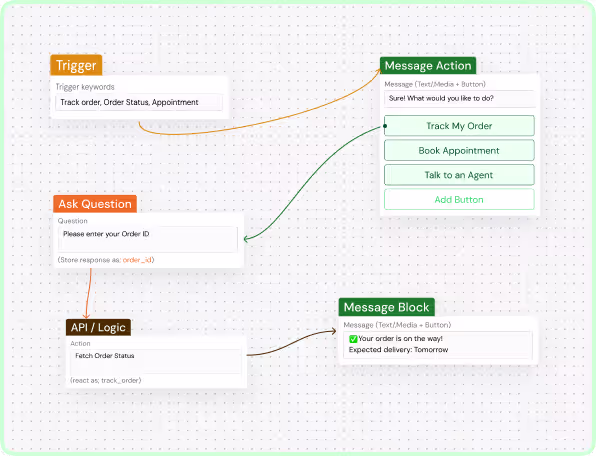Click the order_id variable link
The width and height of the screenshot is (596, 456).
coord(137,260)
